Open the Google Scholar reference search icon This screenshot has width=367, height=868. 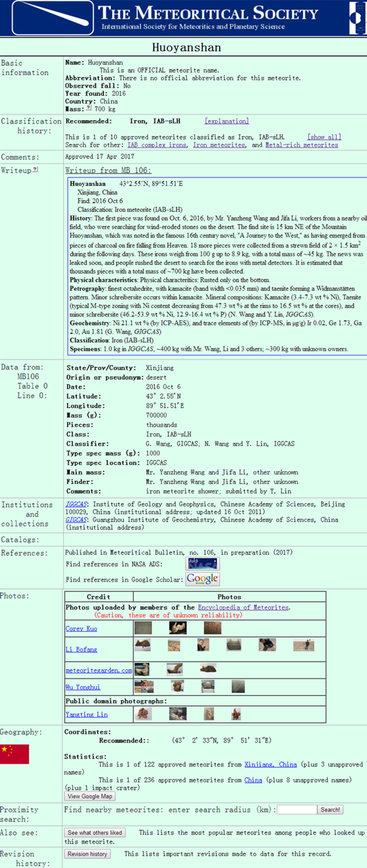point(203,579)
